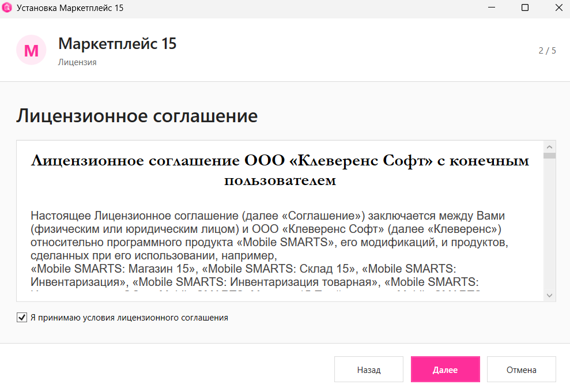570x392 pixels.
Task: Cancel installation with Отмена button
Action: (521, 370)
